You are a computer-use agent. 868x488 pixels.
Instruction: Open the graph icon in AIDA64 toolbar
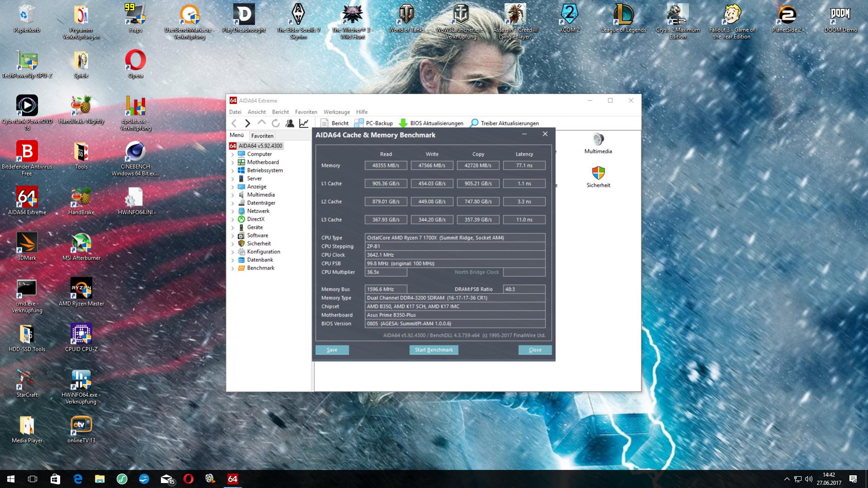click(304, 123)
